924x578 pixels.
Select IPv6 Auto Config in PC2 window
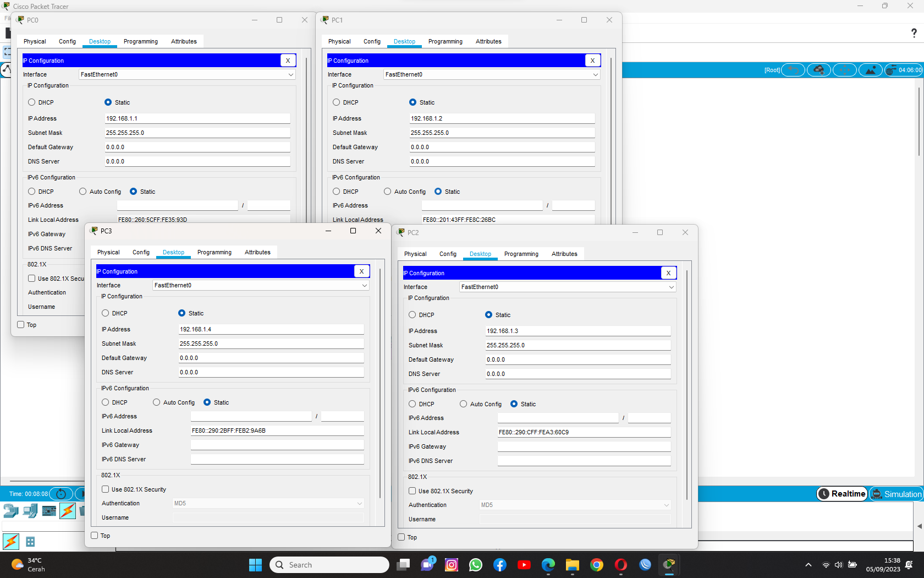click(x=464, y=404)
